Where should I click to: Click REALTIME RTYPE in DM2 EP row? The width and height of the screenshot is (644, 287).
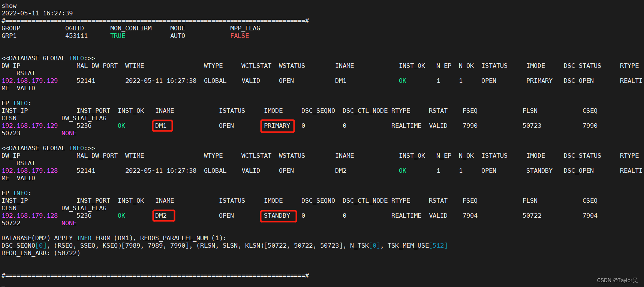pos(406,216)
